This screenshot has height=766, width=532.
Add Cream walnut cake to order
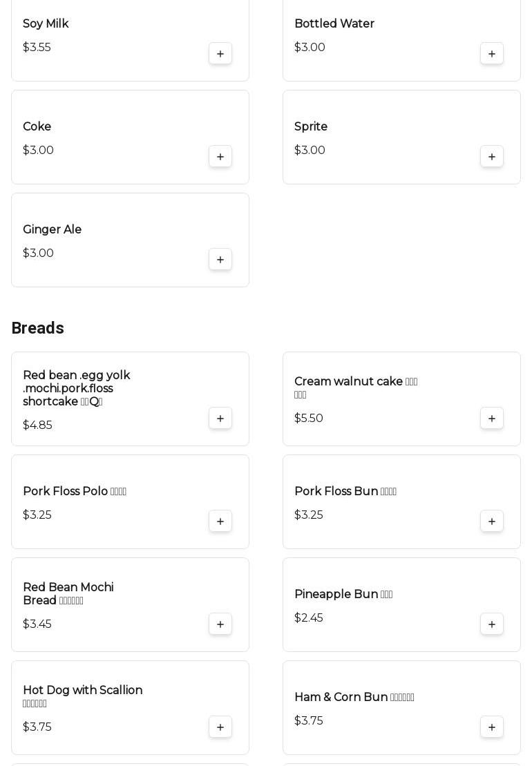pos(492,419)
